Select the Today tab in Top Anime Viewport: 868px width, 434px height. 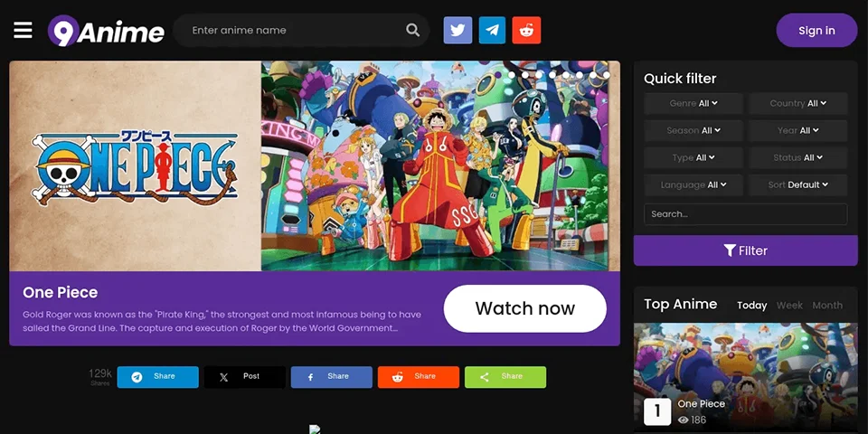tap(751, 305)
